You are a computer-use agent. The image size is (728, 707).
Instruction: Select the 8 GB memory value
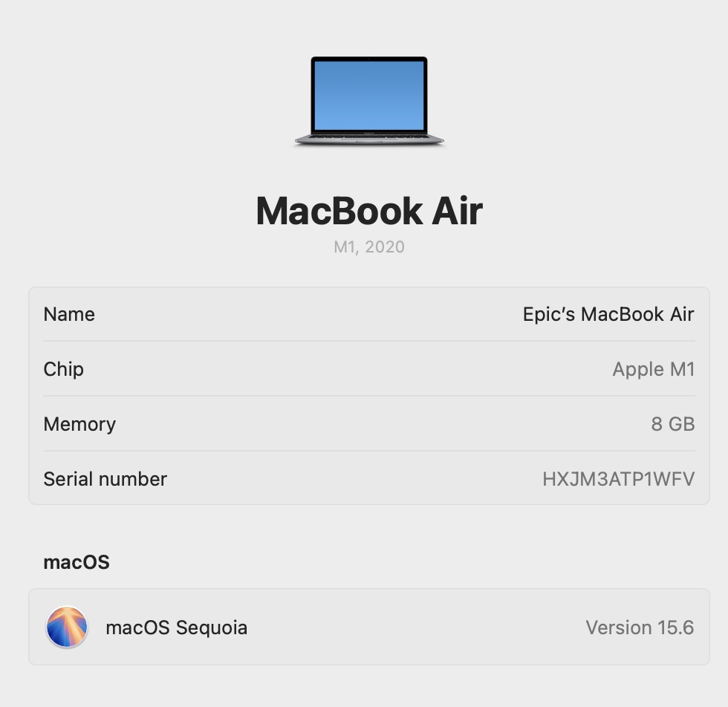click(x=673, y=424)
